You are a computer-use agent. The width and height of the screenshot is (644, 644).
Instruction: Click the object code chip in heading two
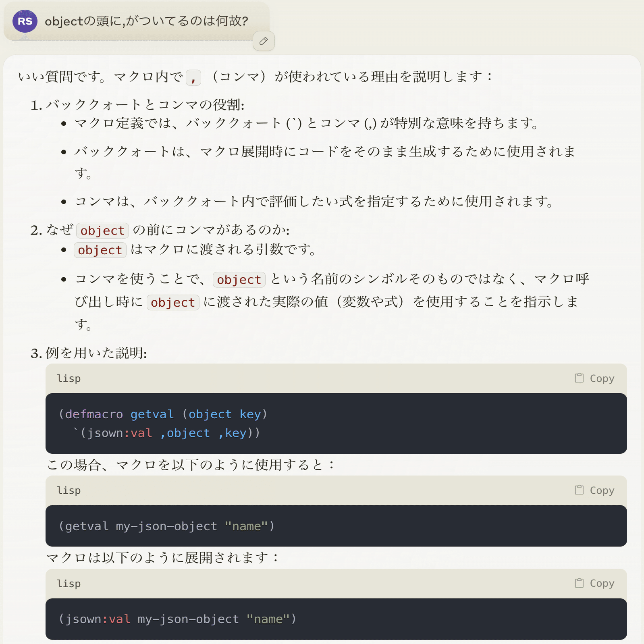(x=102, y=231)
